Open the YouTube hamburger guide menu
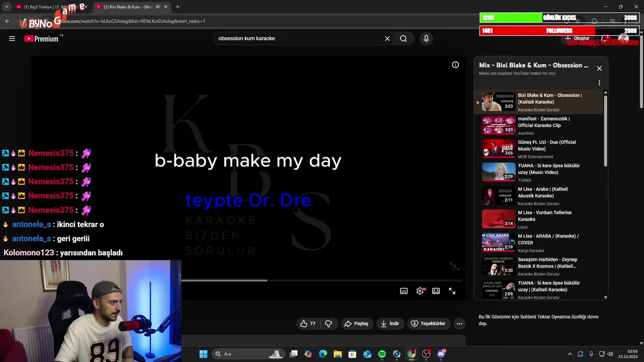Screen dimensions: 644x362 click(12, 39)
